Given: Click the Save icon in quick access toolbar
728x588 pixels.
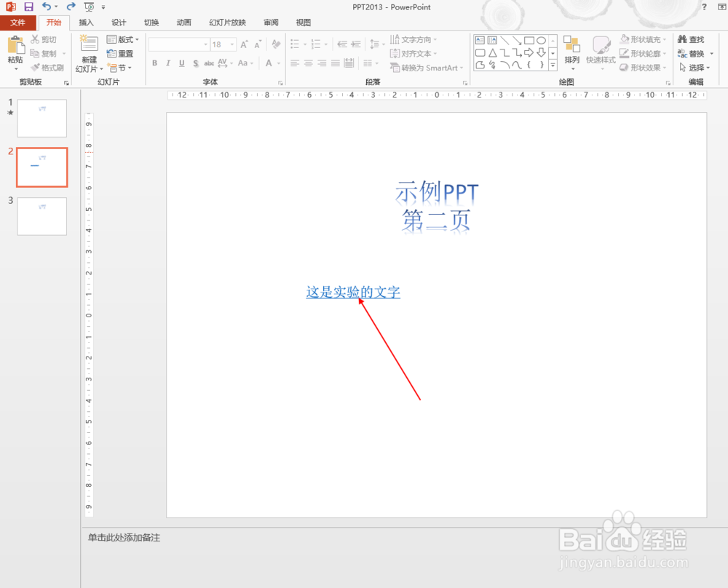Looking at the screenshot, I should pos(29,7).
